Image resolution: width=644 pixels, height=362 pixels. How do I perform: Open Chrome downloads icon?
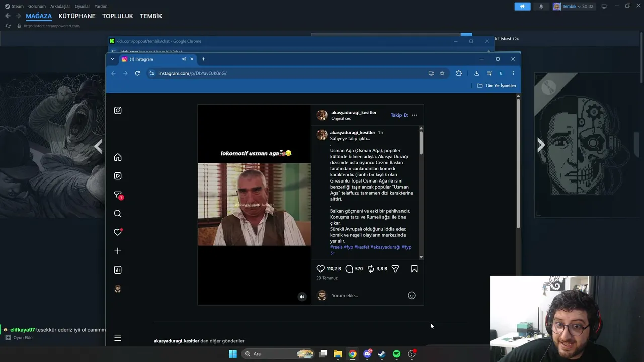tap(476, 73)
